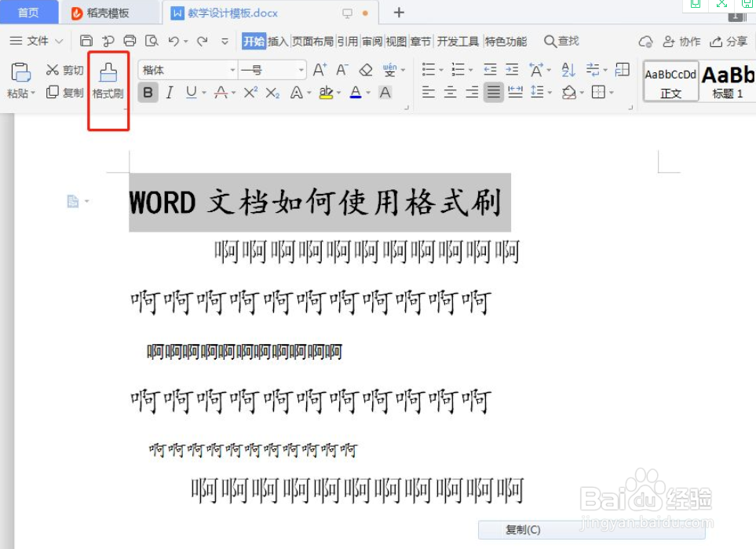Image resolution: width=756 pixels, height=549 pixels.
Task: Click the Save icon
Action: tap(86, 40)
